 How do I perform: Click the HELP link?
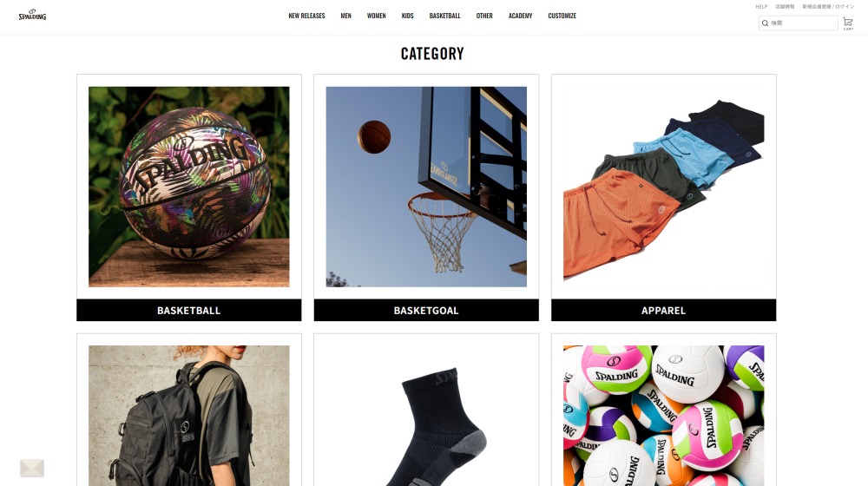(761, 7)
